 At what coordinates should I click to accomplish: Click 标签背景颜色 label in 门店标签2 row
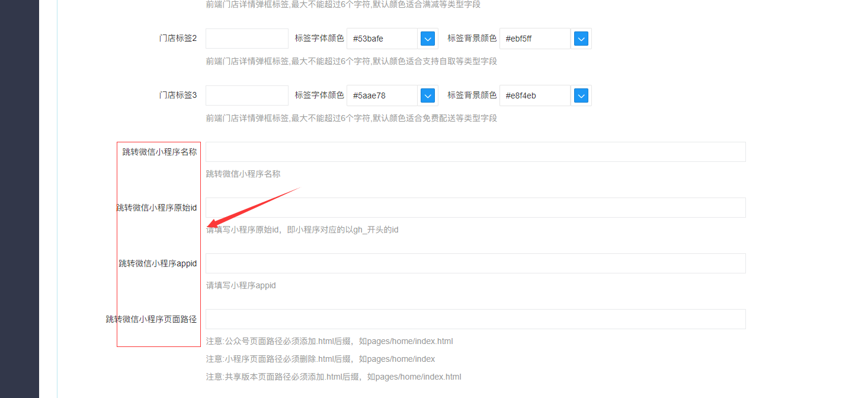click(x=472, y=38)
